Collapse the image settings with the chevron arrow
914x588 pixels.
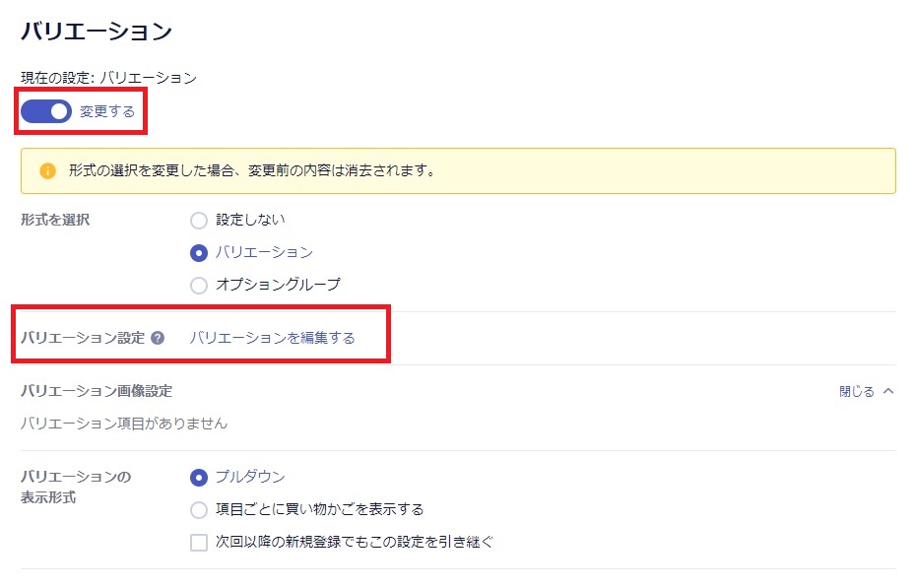888,391
